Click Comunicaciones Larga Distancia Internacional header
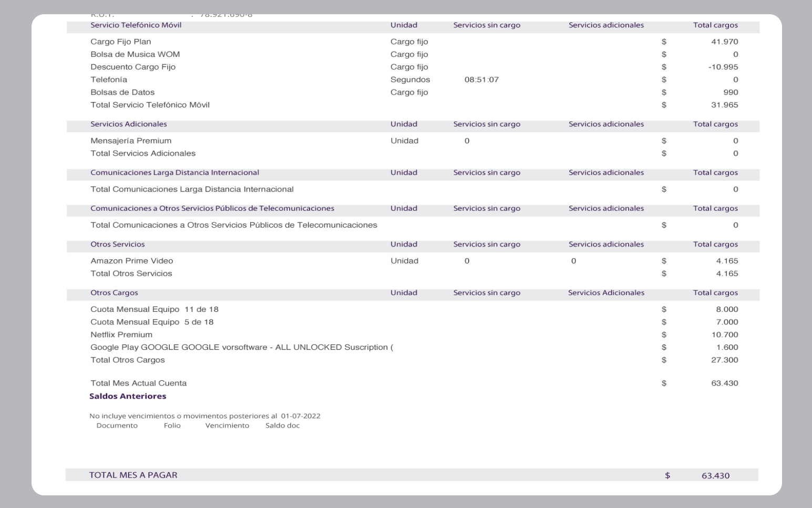 (174, 172)
